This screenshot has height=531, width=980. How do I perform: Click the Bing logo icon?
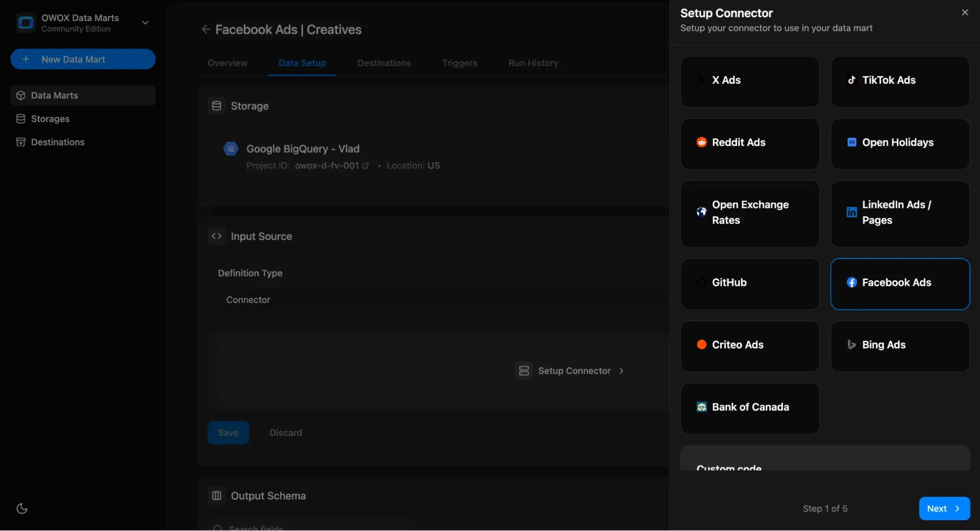pyautogui.click(x=852, y=345)
